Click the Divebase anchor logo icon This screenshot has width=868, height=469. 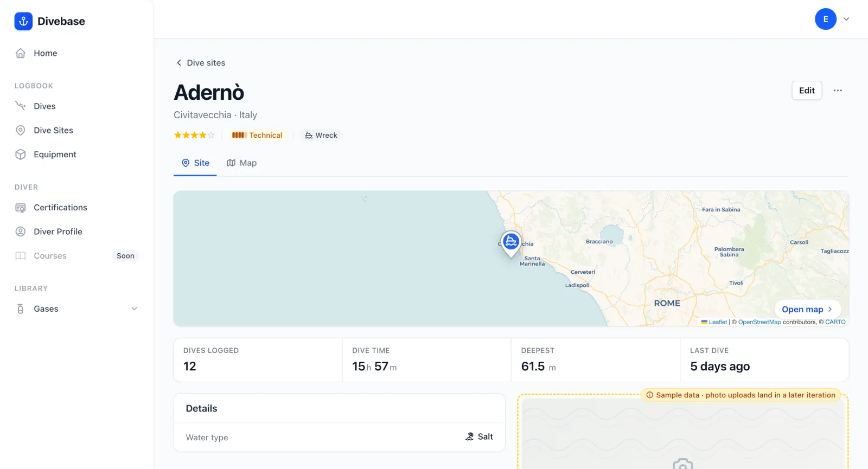(x=23, y=21)
